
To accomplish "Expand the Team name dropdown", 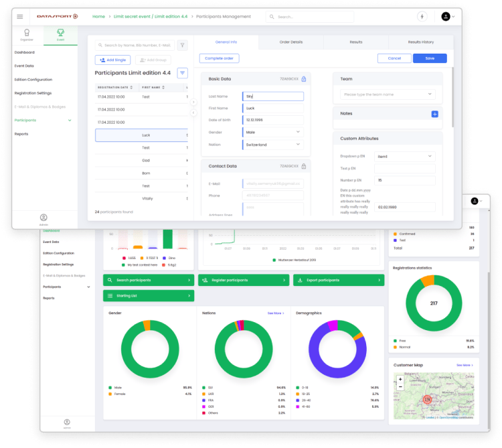I will click(388, 94).
